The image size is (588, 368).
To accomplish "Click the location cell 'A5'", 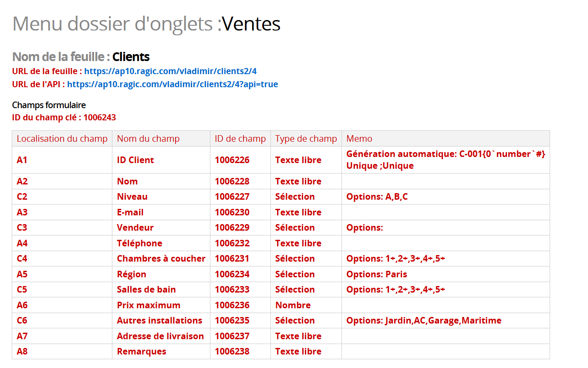I will pos(62,274).
